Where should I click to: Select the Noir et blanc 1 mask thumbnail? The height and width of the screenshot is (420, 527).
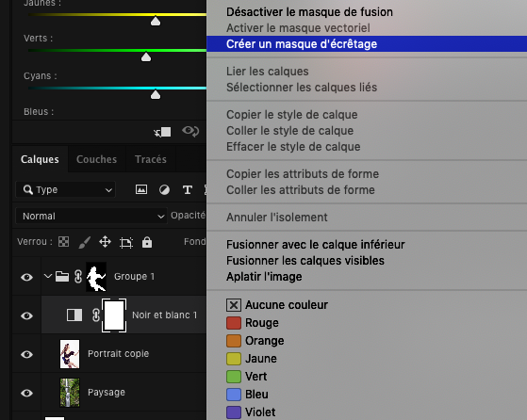pos(114,315)
